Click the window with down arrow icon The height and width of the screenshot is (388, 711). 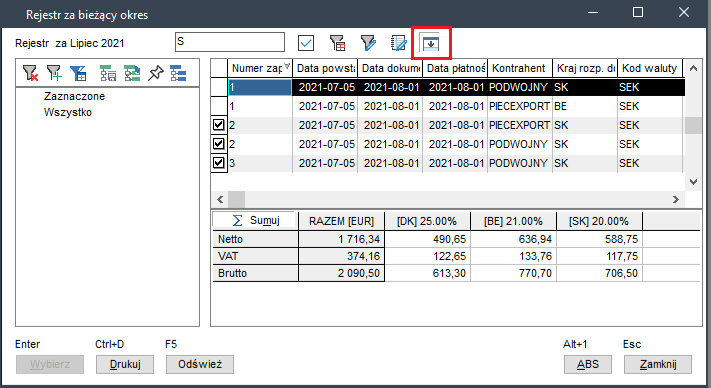(x=431, y=44)
